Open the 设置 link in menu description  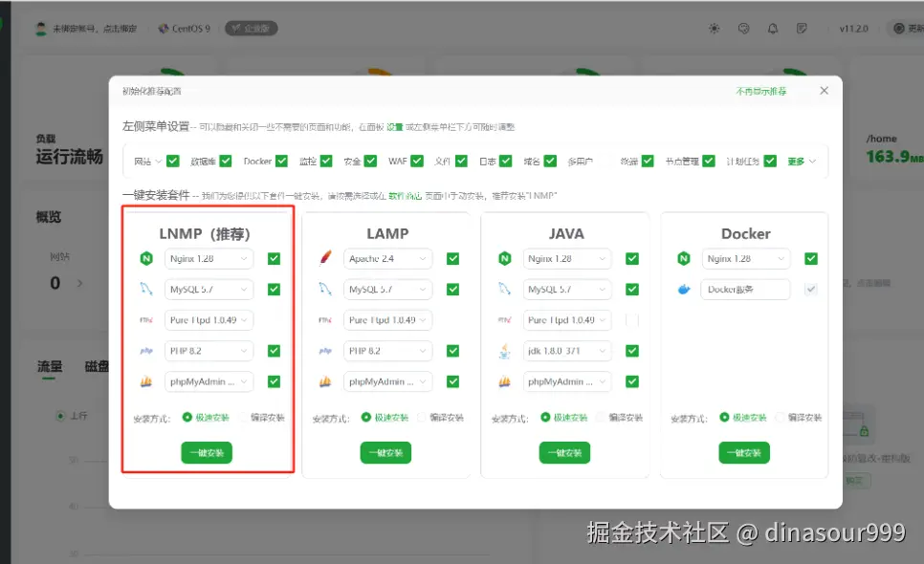[x=395, y=127]
